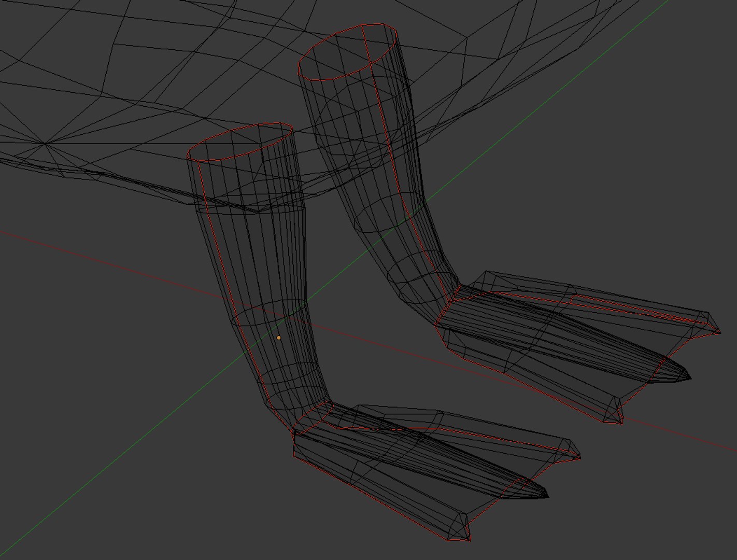Viewport: 737px width, 560px height.
Task: Select the rear leg's top circular opening
Action: click(348, 52)
